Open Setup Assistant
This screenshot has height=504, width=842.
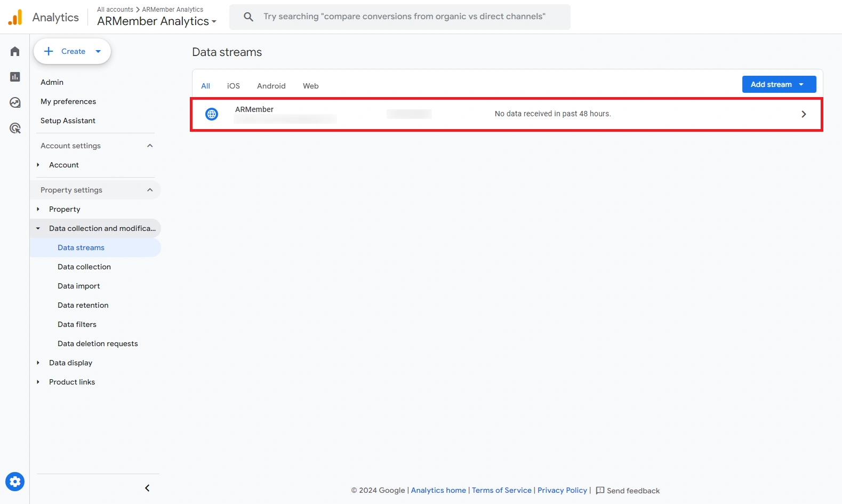(68, 121)
